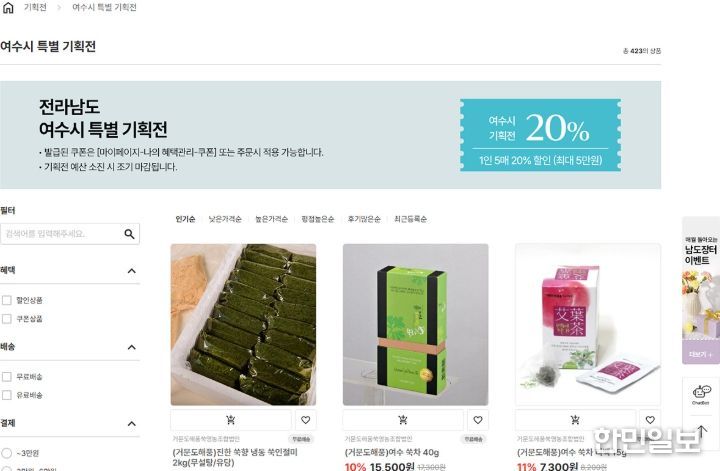
Task: Click the 20% 여수시 기획전 coupon
Action: pyautogui.click(x=540, y=135)
